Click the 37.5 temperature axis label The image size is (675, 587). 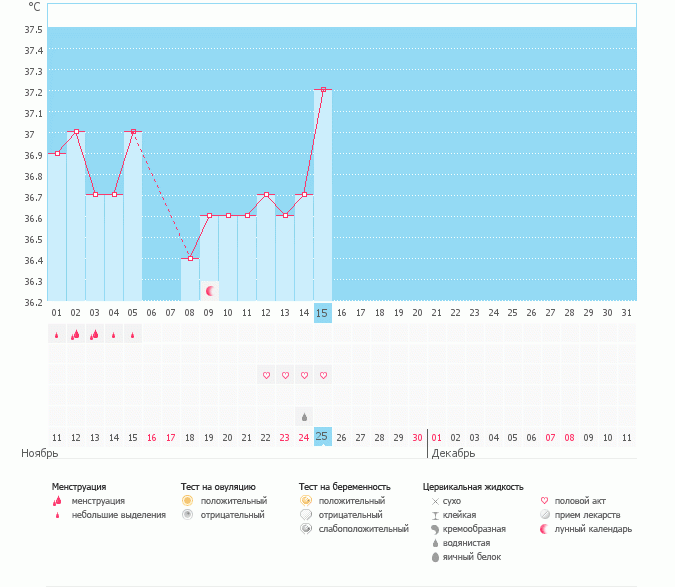click(33, 29)
